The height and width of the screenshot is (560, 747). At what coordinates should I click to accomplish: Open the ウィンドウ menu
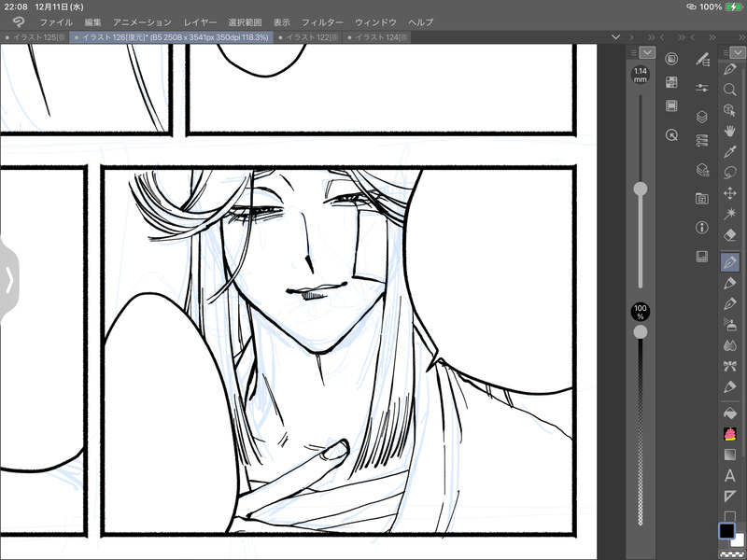375,21
